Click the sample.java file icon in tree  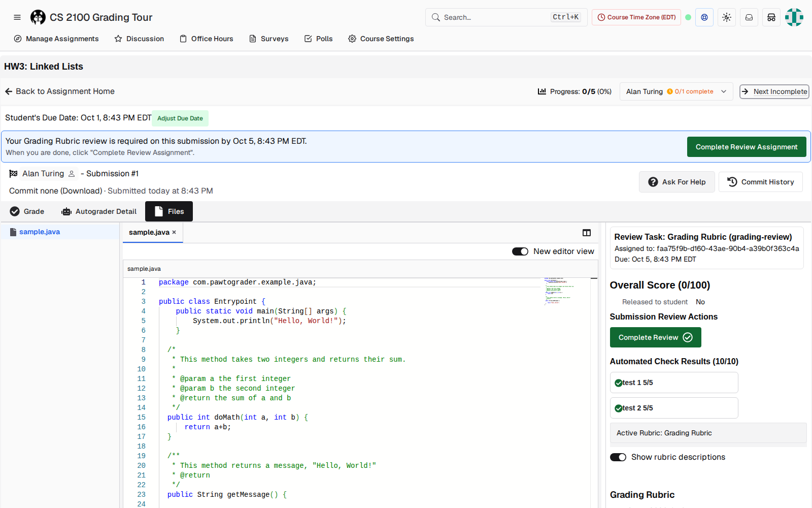pos(13,232)
